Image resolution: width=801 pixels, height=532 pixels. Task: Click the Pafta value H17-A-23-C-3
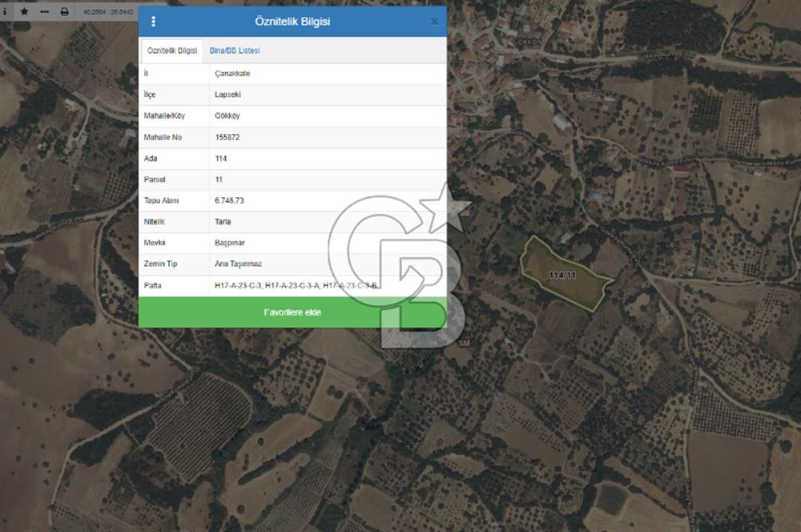(296, 285)
